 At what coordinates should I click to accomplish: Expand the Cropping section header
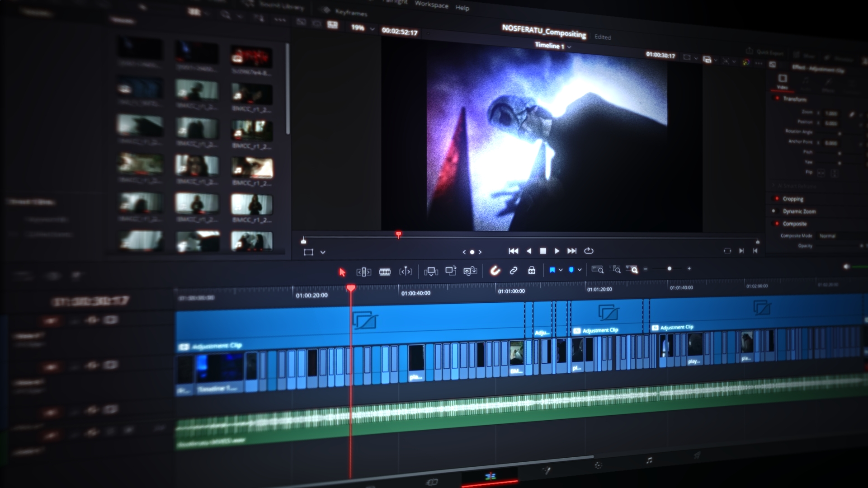point(793,199)
